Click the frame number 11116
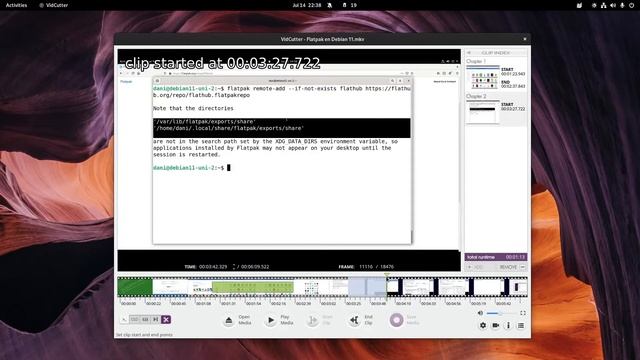Viewport: 640px width, 360px height. [366, 267]
